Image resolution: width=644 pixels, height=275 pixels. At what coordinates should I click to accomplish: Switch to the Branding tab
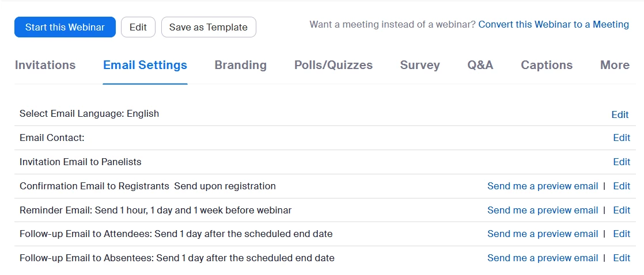pyautogui.click(x=241, y=65)
